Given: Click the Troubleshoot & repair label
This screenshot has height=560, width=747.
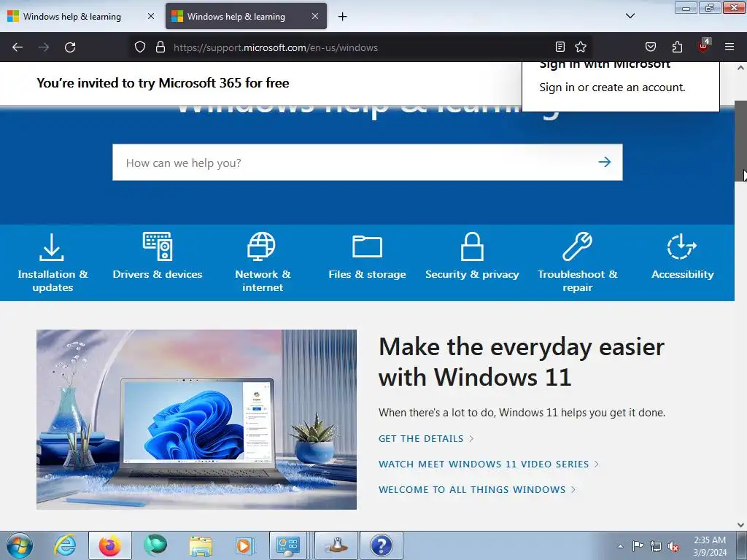Looking at the screenshot, I should click(x=578, y=281).
